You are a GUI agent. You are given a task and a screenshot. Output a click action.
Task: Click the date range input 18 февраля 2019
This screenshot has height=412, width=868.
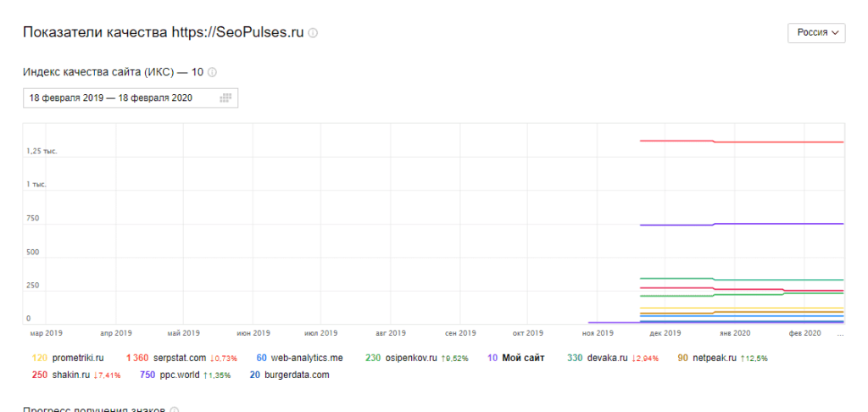(130, 98)
